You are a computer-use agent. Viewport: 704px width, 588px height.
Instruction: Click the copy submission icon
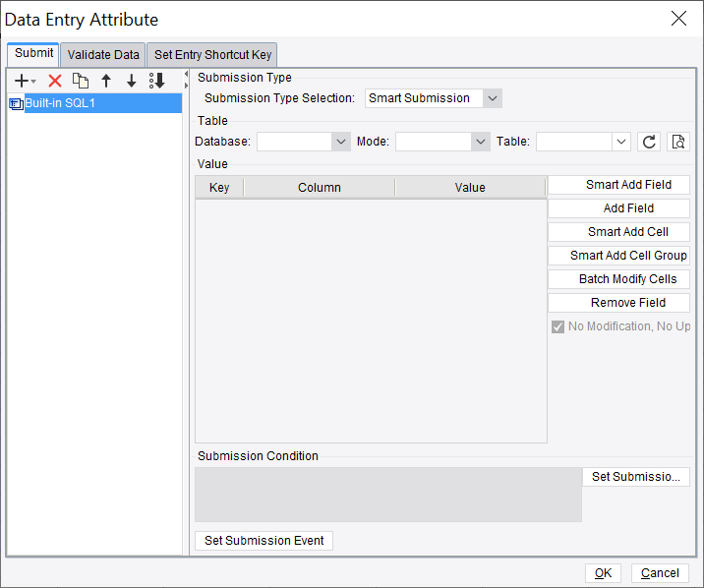(81, 81)
